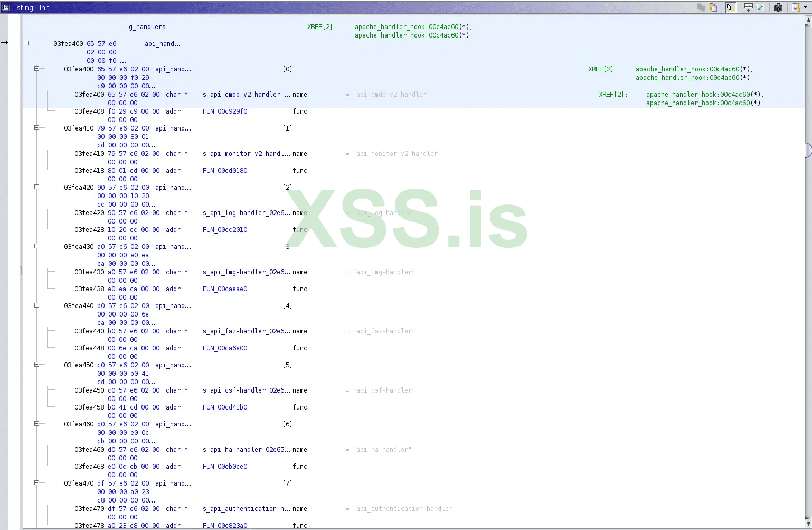Click the "api_faz-handler" string comment
This screenshot has height=530, width=812.
click(384, 331)
